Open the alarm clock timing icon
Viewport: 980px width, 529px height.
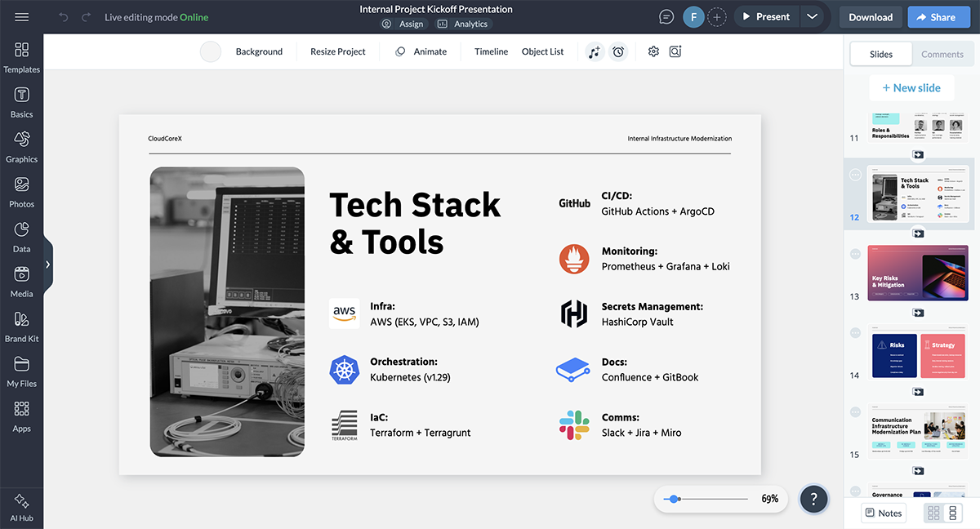click(x=618, y=51)
